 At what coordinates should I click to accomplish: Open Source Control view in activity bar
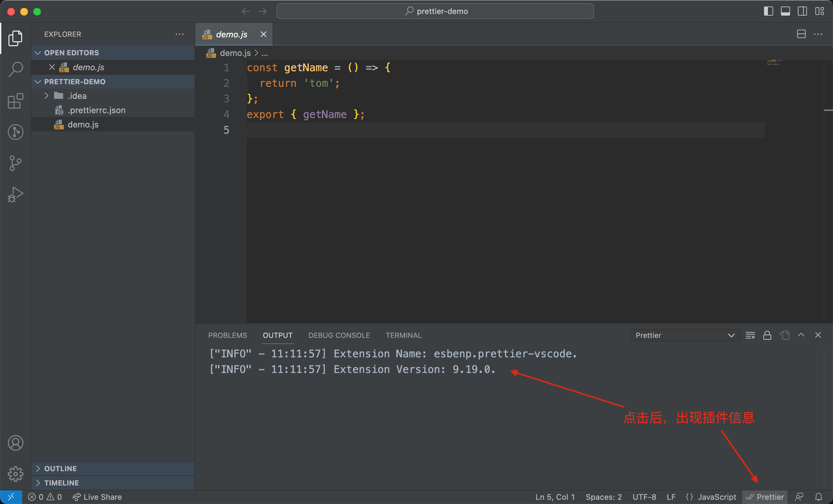point(16,163)
